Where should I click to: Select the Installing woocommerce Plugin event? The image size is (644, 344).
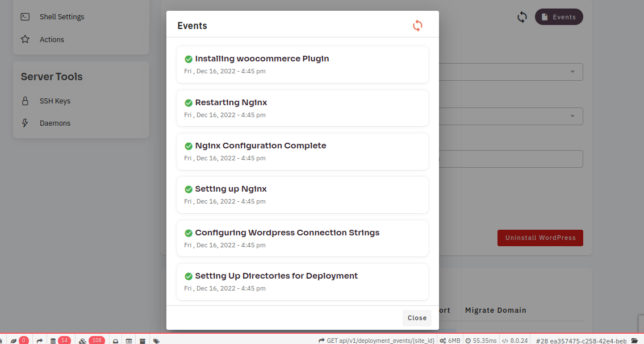(x=303, y=64)
